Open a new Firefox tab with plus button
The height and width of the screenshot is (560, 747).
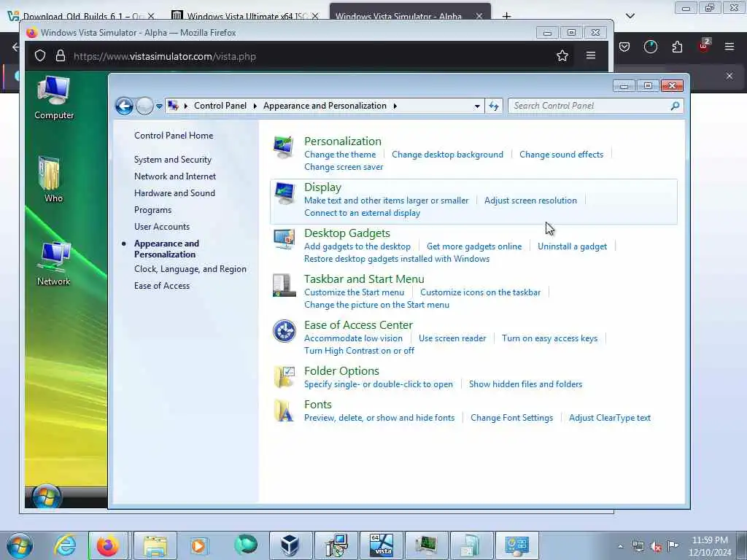(506, 16)
